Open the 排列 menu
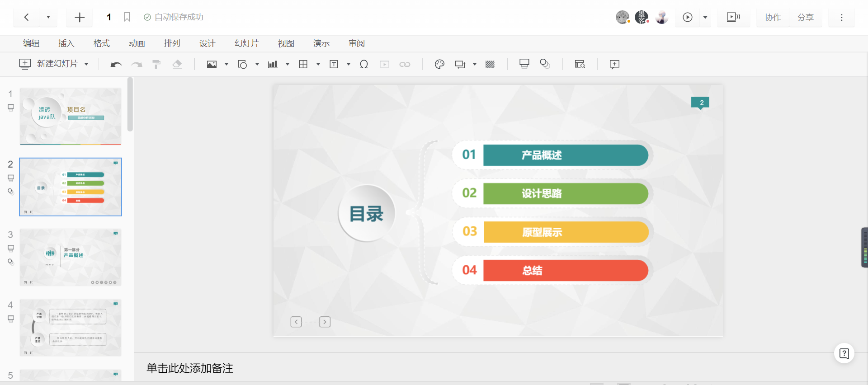The width and height of the screenshot is (868, 385). click(x=172, y=43)
